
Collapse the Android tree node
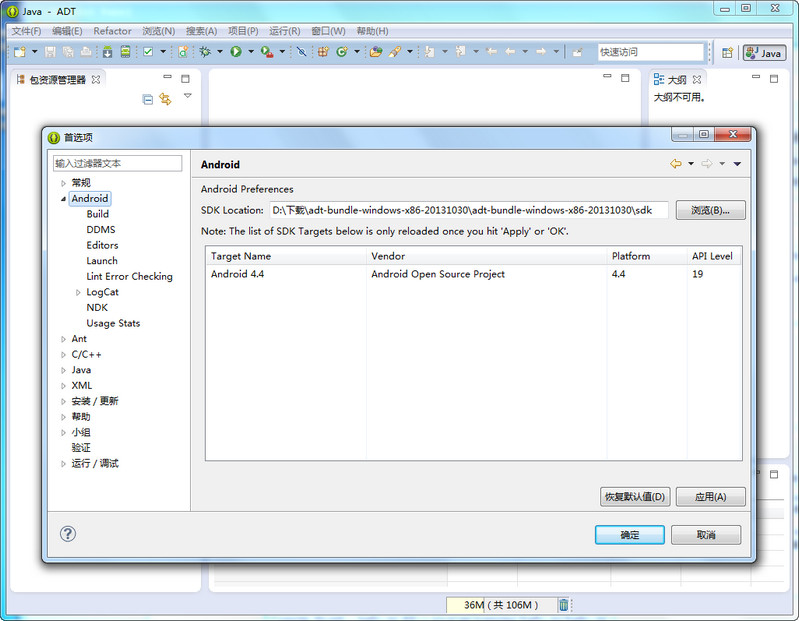[x=63, y=199]
